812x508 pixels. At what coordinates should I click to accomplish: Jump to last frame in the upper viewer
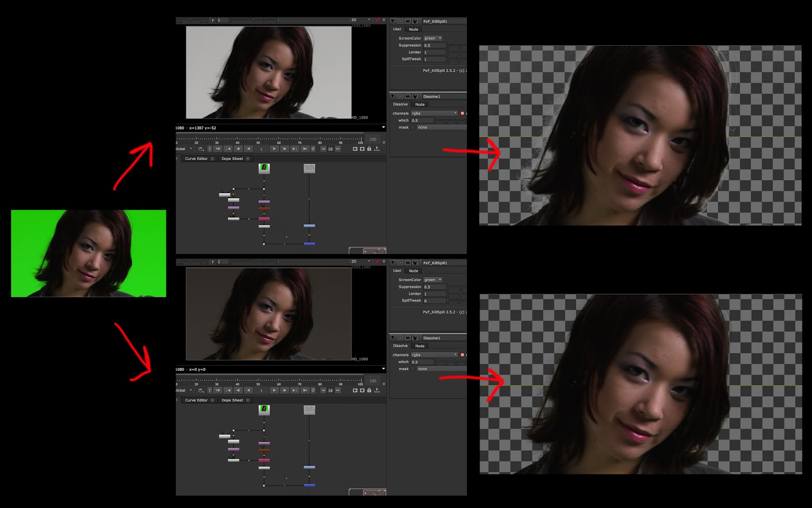(x=304, y=149)
